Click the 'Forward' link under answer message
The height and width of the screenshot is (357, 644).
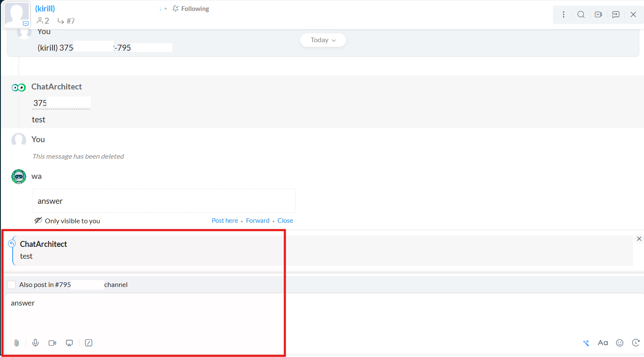click(x=257, y=221)
